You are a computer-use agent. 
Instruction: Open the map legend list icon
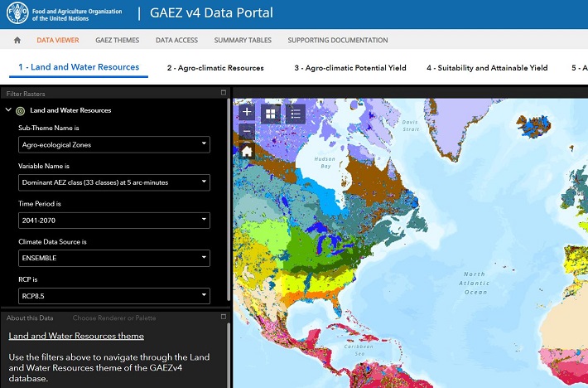point(295,114)
